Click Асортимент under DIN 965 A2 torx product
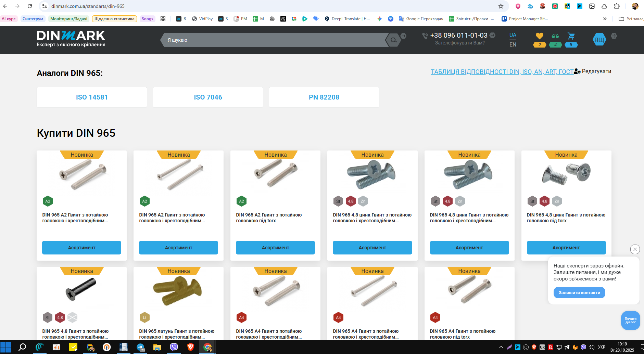This screenshot has width=644, height=354. 275,248
